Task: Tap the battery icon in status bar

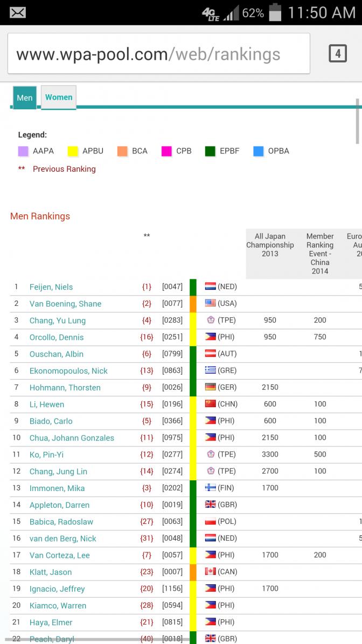Action: [x=275, y=12]
